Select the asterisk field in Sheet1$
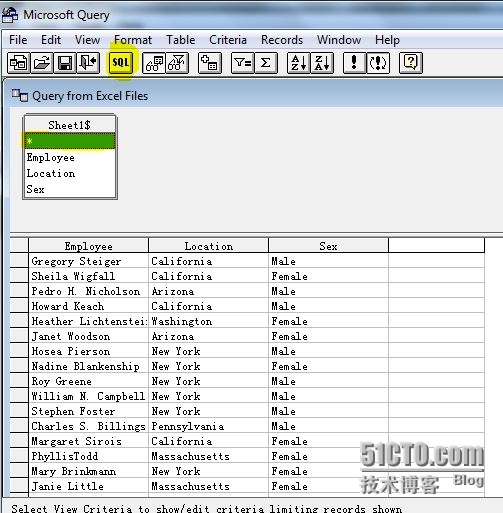Screen dimensions: 503x513 pyautogui.click(x=70, y=141)
